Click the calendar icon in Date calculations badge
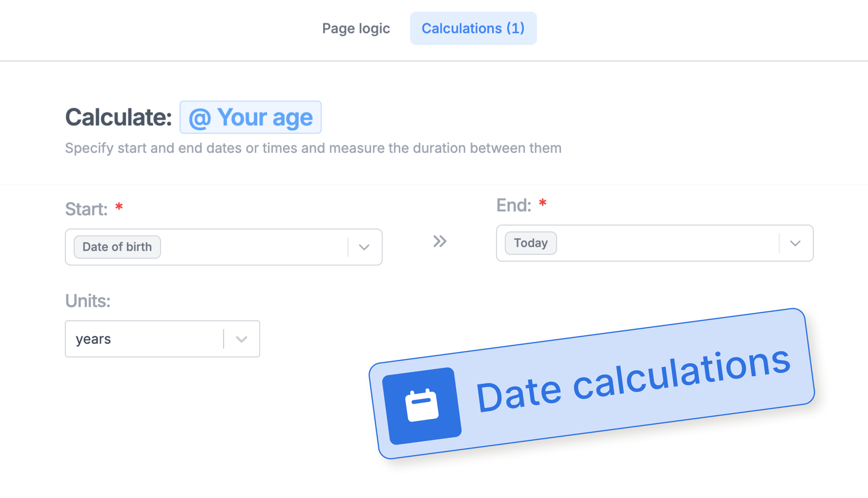Screen dimensions: 868x498 pyautogui.click(x=422, y=406)
